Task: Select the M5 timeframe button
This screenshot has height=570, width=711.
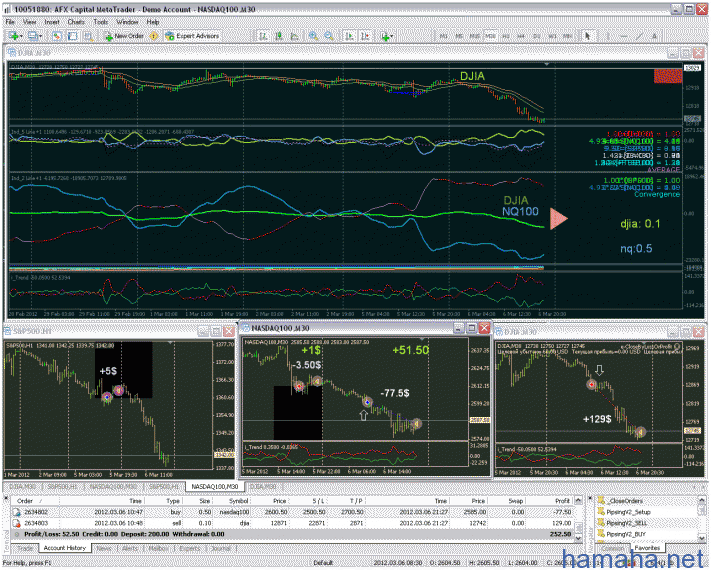Action: pos(459,36)
